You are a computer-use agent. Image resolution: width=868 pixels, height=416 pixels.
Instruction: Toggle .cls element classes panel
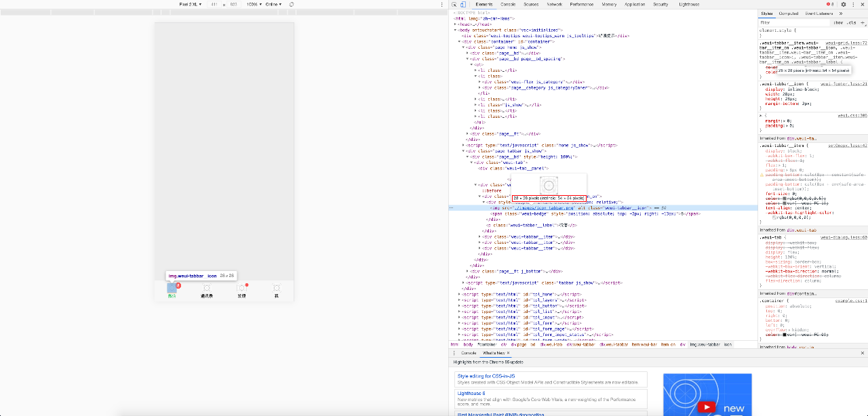pos(850,22)
